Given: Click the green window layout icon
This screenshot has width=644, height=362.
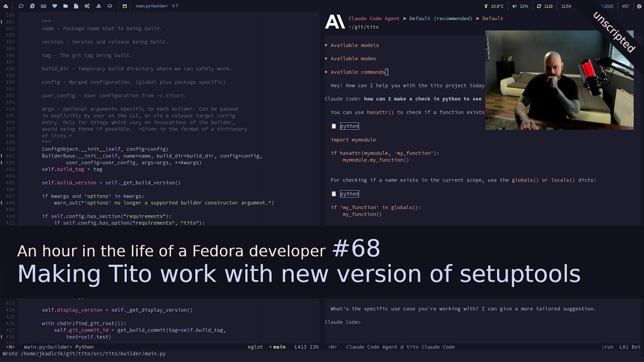Looking at the screenshot, I should tap(125, 6).
